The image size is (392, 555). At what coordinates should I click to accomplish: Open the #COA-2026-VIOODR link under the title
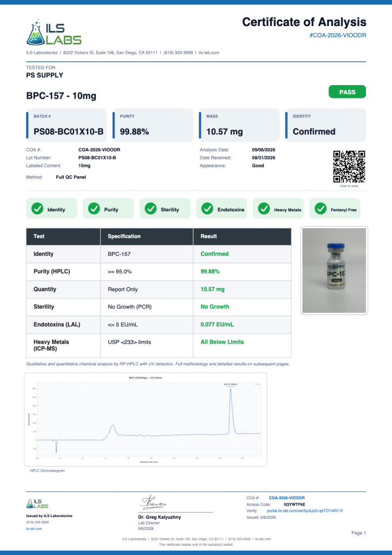click(337, 35)
